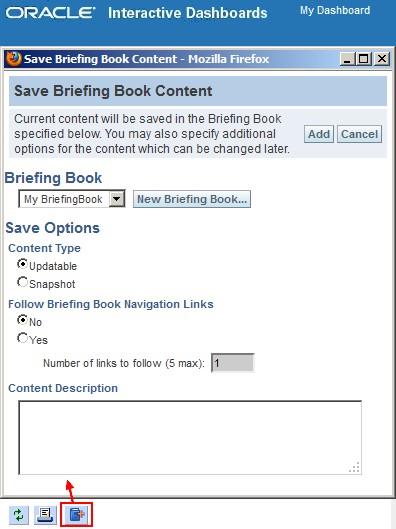Create a New Briefing Book
The image size is (396, 529).
[x=192, y=199]
